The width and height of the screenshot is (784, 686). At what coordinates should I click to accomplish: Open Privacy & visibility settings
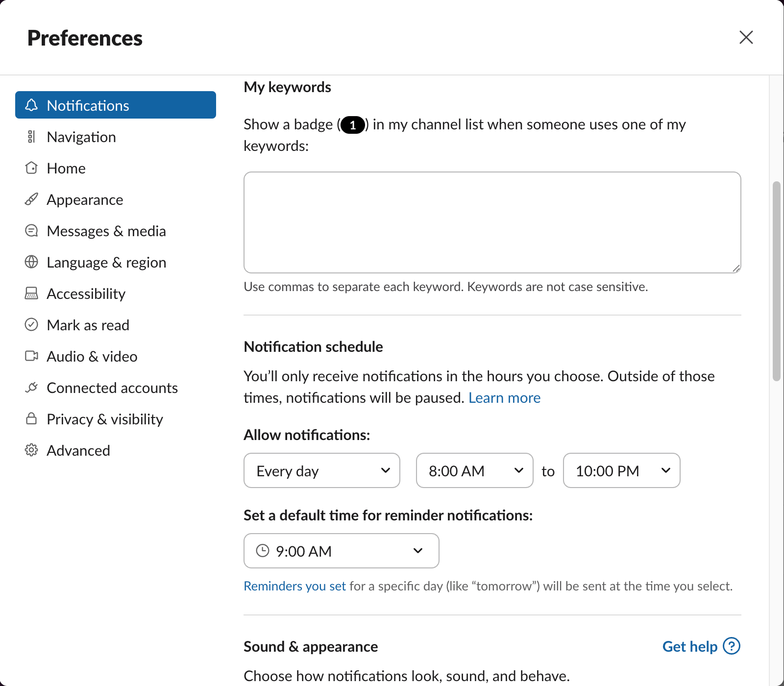[x=116, y=419]
